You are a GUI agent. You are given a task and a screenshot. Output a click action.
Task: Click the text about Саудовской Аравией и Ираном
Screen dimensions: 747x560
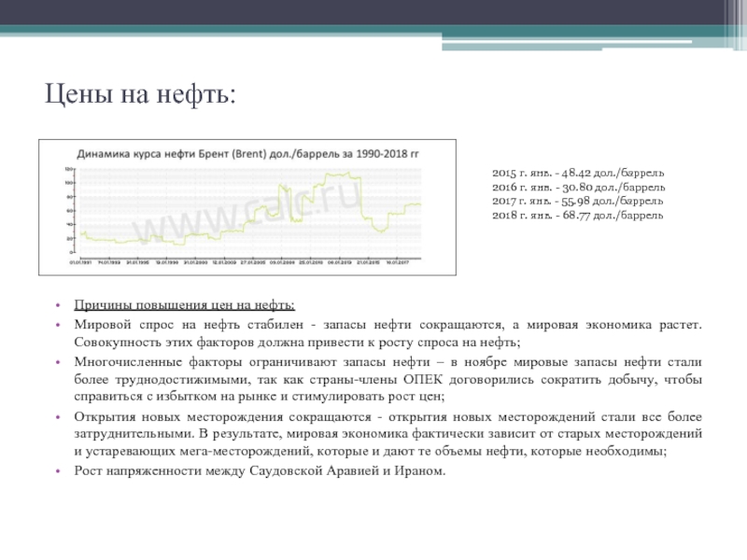pyautogui.click(x=261, y=469)
